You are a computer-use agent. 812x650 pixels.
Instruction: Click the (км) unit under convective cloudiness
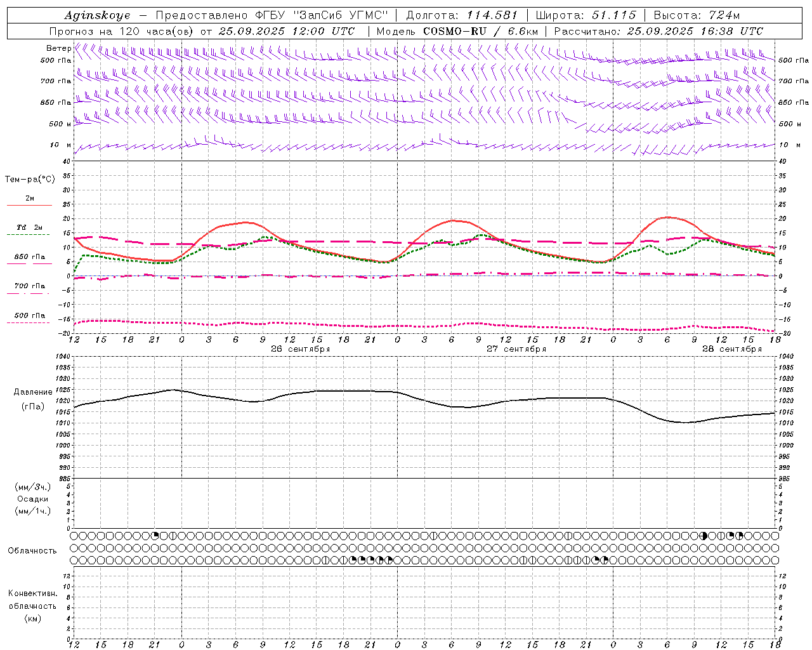32,618
